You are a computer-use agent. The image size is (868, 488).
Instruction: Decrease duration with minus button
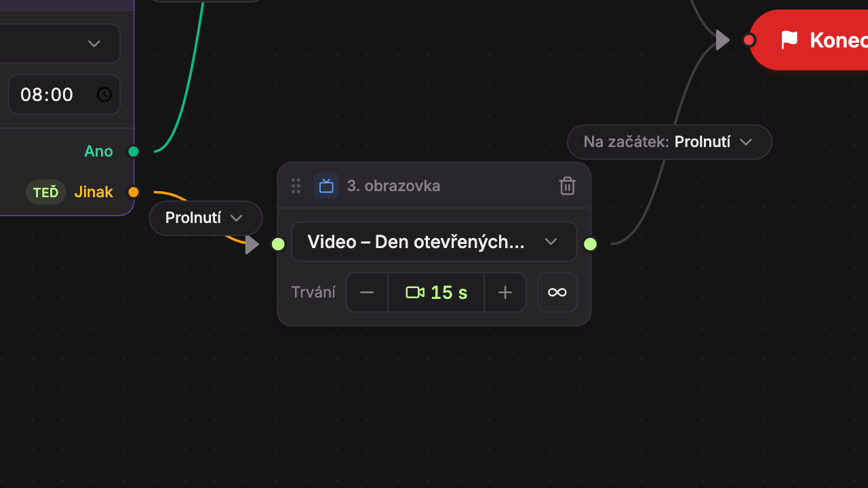[x=367, y=292]
